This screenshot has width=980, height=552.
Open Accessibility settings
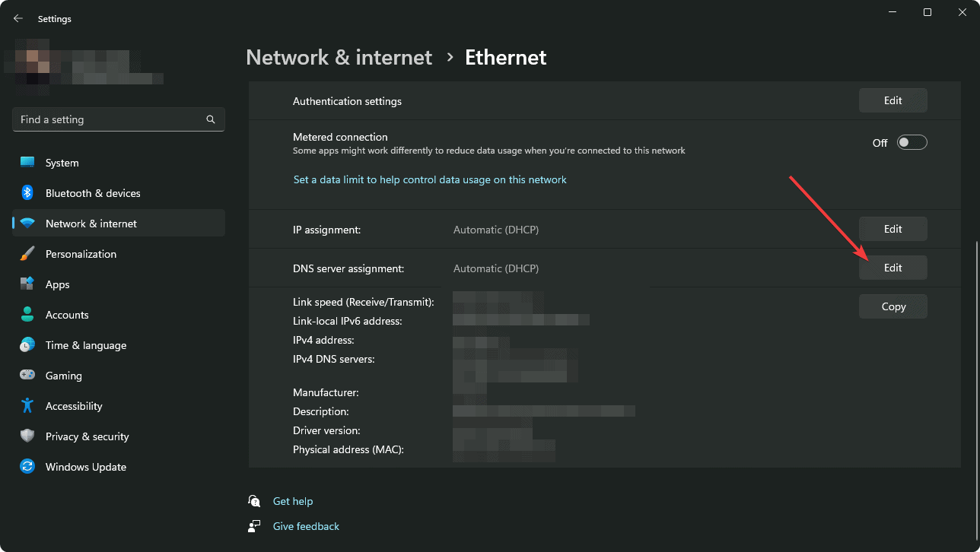[119, 406]
